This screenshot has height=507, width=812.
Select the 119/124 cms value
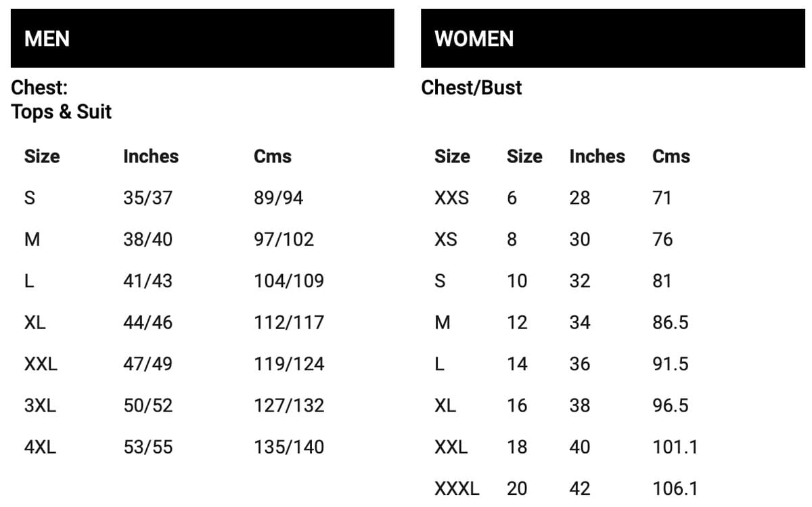click(289, 365)
